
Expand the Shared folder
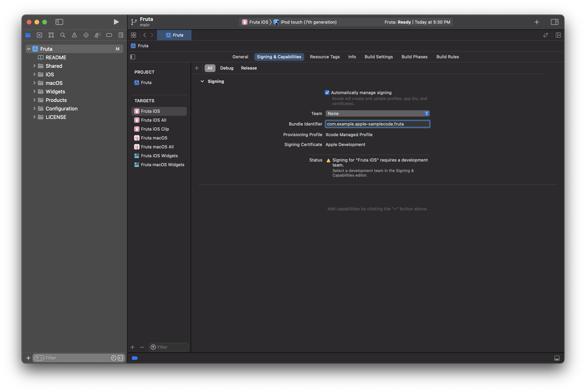[x=34, y=66]
